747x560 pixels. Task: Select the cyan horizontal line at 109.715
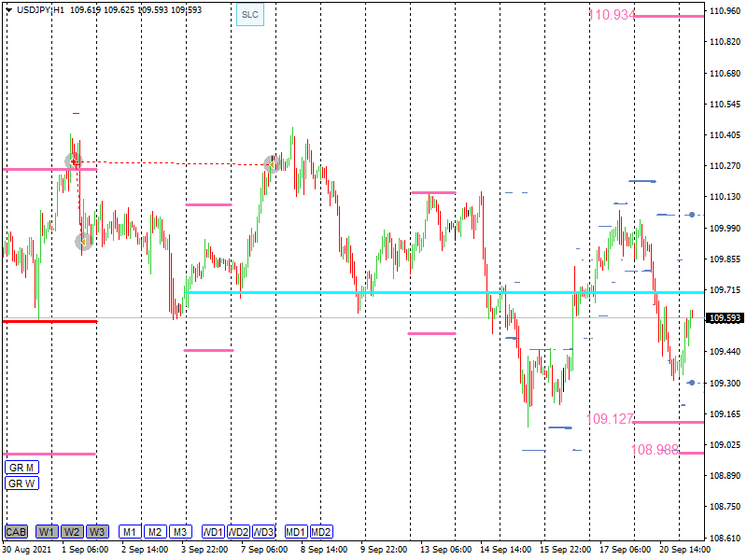pyautogui.click(x=420, y=292)
